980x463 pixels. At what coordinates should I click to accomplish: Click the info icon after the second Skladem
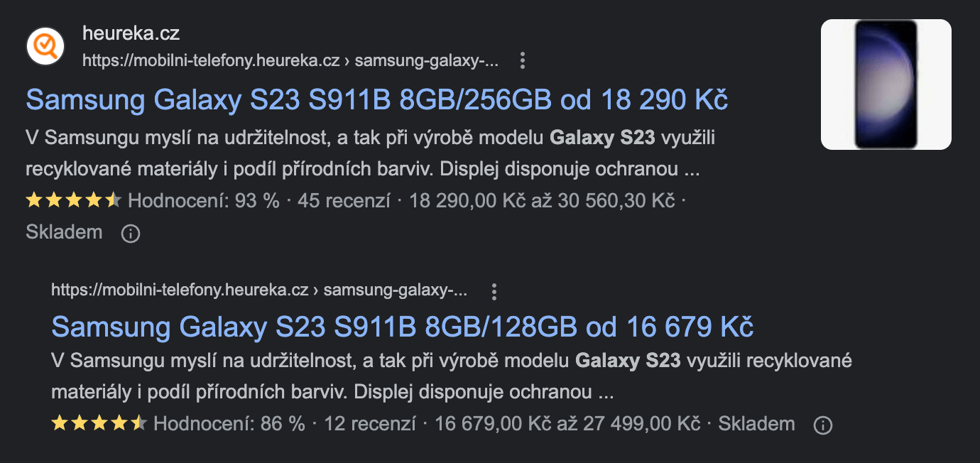(x=822, y=425)
